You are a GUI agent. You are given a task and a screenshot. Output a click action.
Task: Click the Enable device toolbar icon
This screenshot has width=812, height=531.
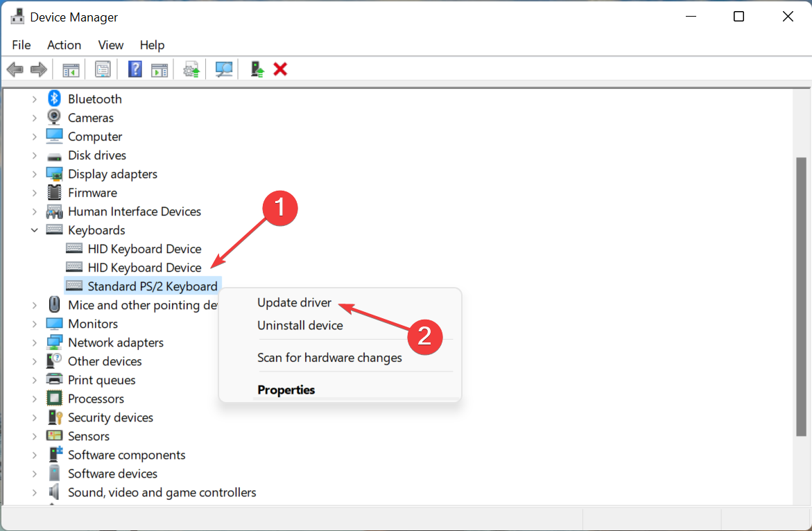257,69
